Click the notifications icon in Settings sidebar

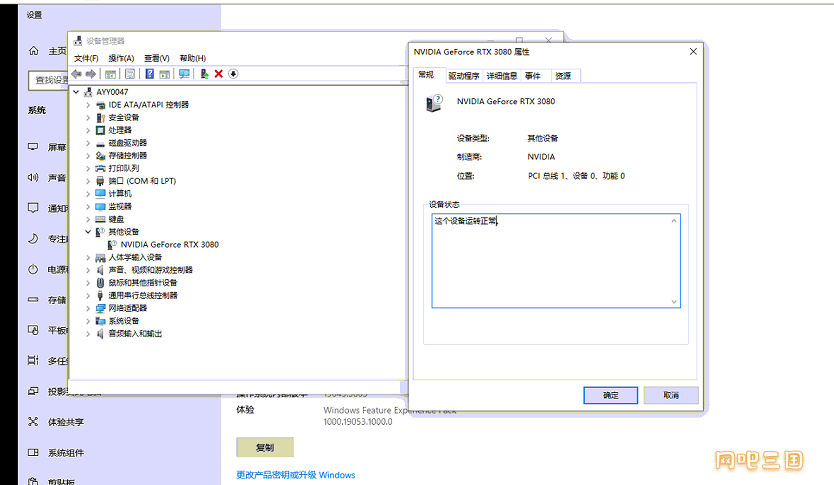coord(33,207)
